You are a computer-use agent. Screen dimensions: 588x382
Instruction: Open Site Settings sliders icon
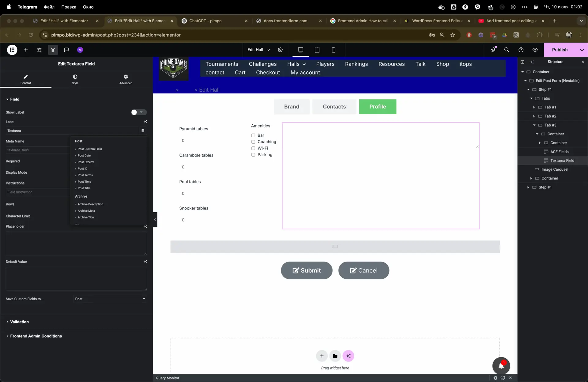(x=39, y=50)
